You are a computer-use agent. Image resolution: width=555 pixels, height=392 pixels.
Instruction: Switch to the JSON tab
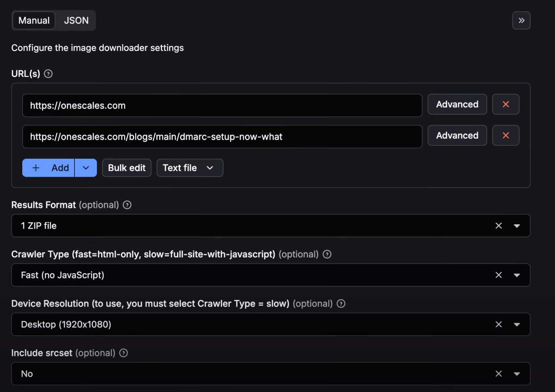[x=76, y=21]
